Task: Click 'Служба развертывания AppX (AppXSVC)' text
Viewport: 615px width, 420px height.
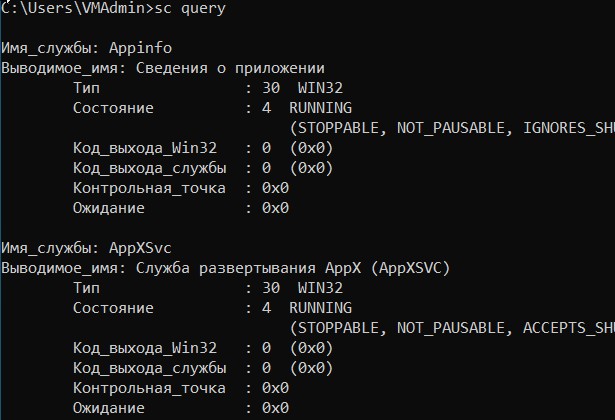Action: (293, 268)
